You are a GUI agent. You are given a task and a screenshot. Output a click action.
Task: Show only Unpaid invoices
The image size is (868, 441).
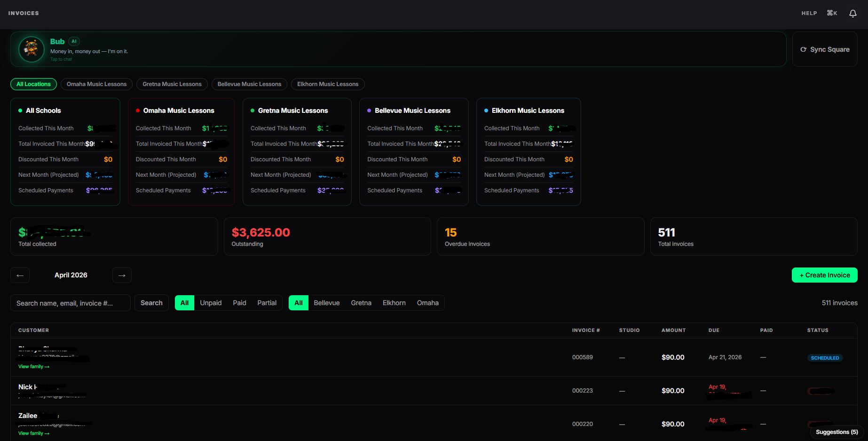pos(211,303)
